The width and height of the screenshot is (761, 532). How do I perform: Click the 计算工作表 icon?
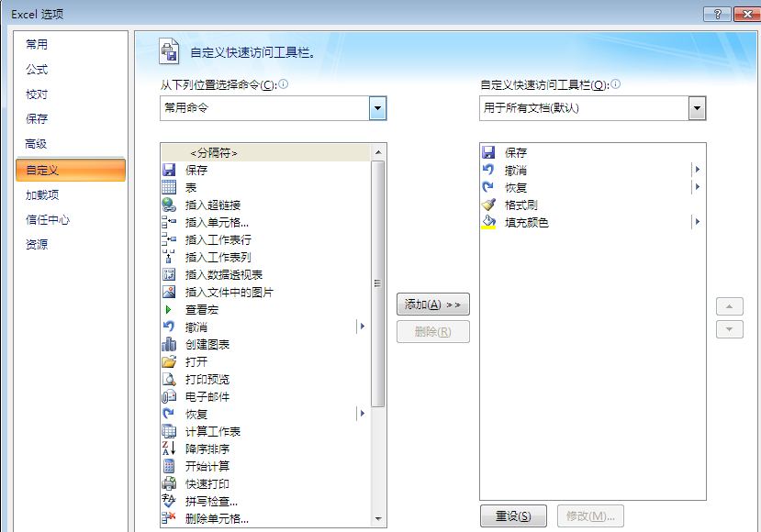pos(169,431)
